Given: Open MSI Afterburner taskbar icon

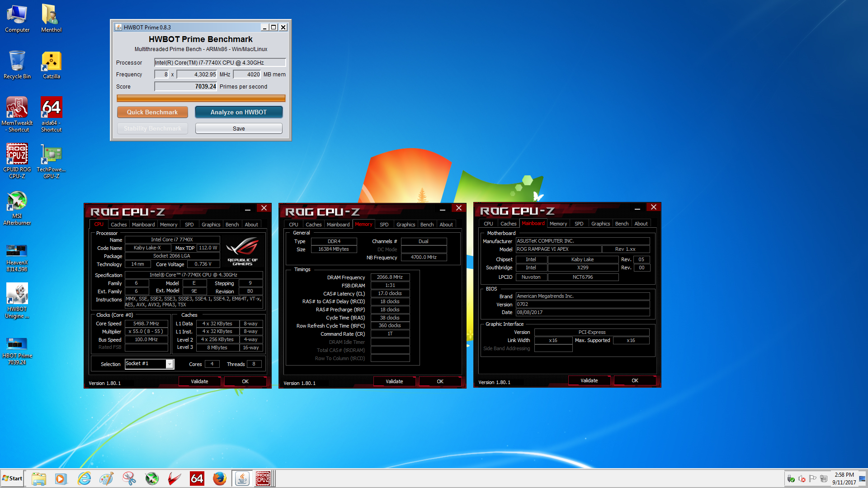Looking at the screenshot, I should 152,479.
